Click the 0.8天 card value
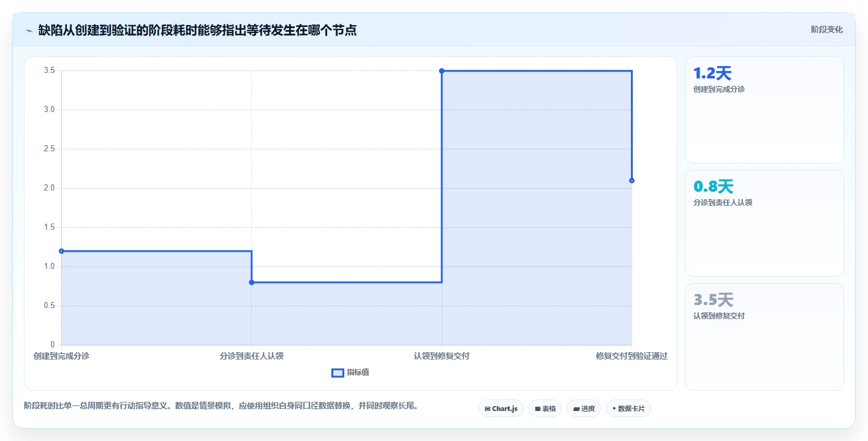This screenshot has height=441, width=868. point(713,187)
